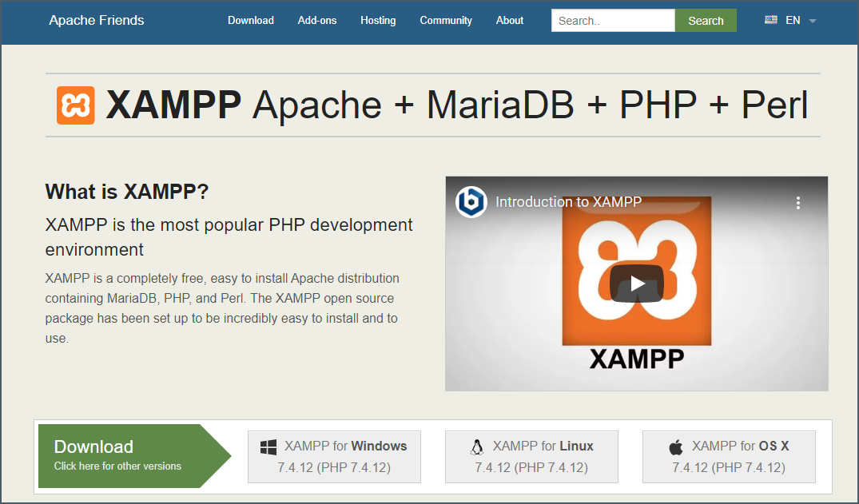
Task: Focus the Search input field
Action: click(x=613, y=20)
